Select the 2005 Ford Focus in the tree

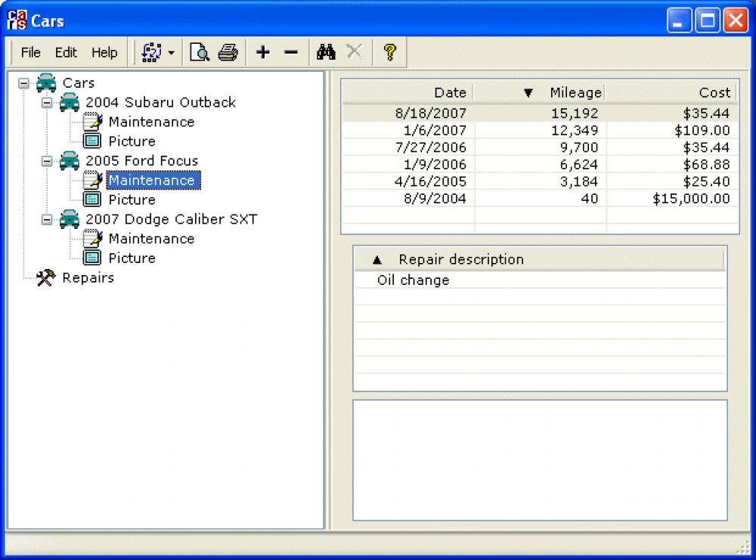pyautogui.click(x=141, y=160)
